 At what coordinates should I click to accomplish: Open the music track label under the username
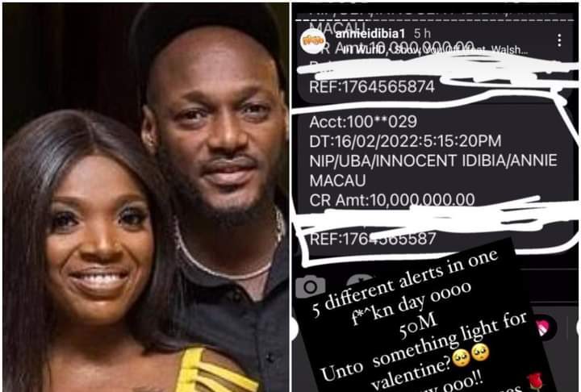coord(433,50)
